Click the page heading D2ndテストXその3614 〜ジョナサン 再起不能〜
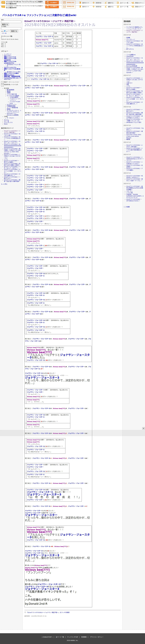The image size is (145, 644). (50, 21)
